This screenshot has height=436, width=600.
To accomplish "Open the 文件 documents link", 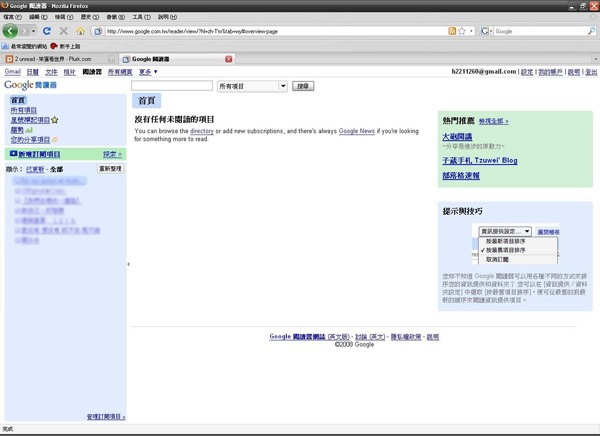I will [x=51, y=72].
